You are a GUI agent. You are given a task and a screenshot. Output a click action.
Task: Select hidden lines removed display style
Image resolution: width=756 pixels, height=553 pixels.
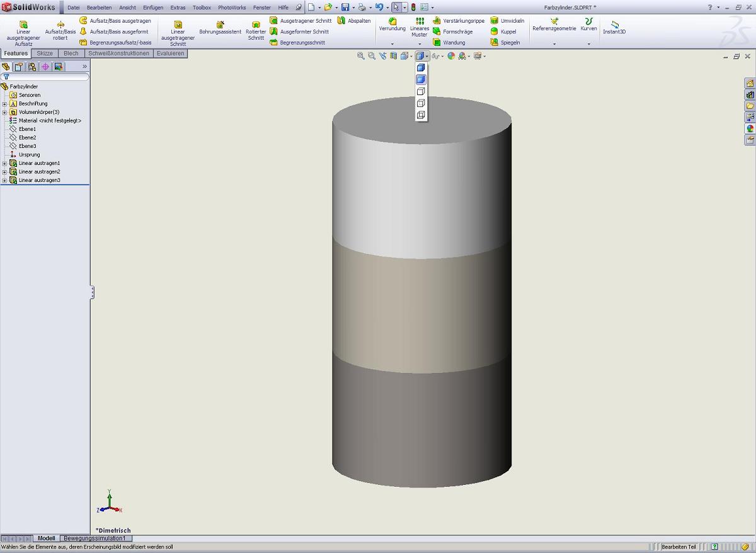[x=421, y=91]
